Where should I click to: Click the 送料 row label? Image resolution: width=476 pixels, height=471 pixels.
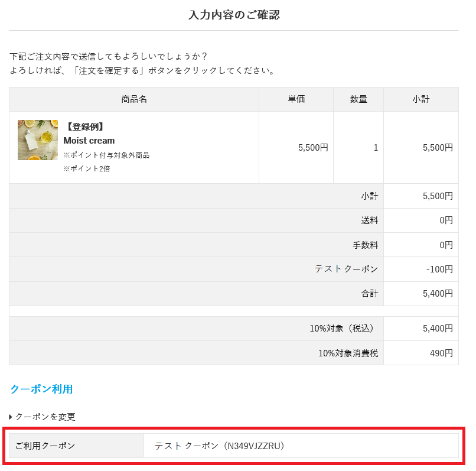coord(370,220)
